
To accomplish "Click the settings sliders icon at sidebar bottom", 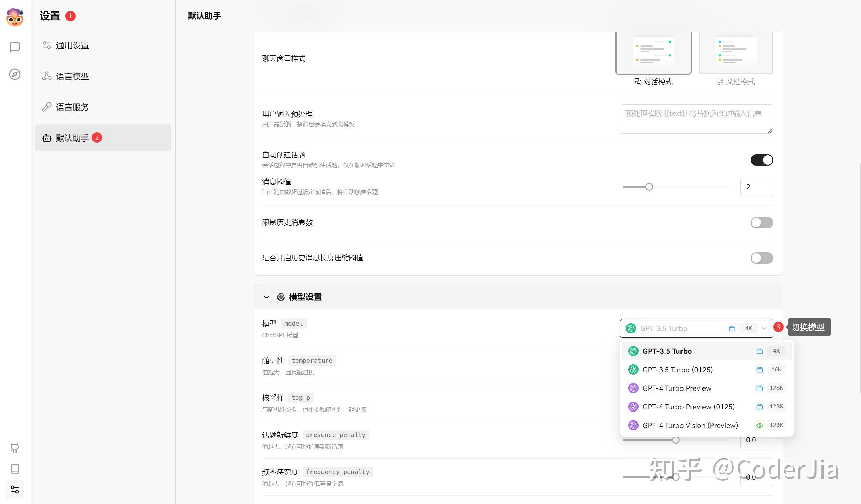I will pos(14,489).
